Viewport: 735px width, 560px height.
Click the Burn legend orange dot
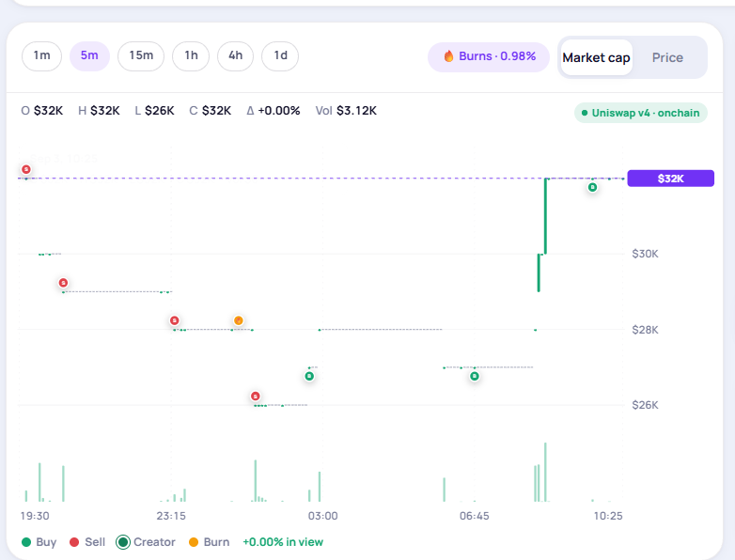pyautogui.click(x=194, y=542)
